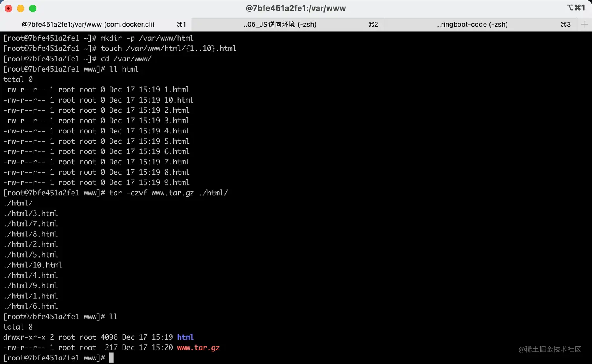
Task: Add a new tab with plus icon
Action: pyautogui.click(x=585, y=24)
